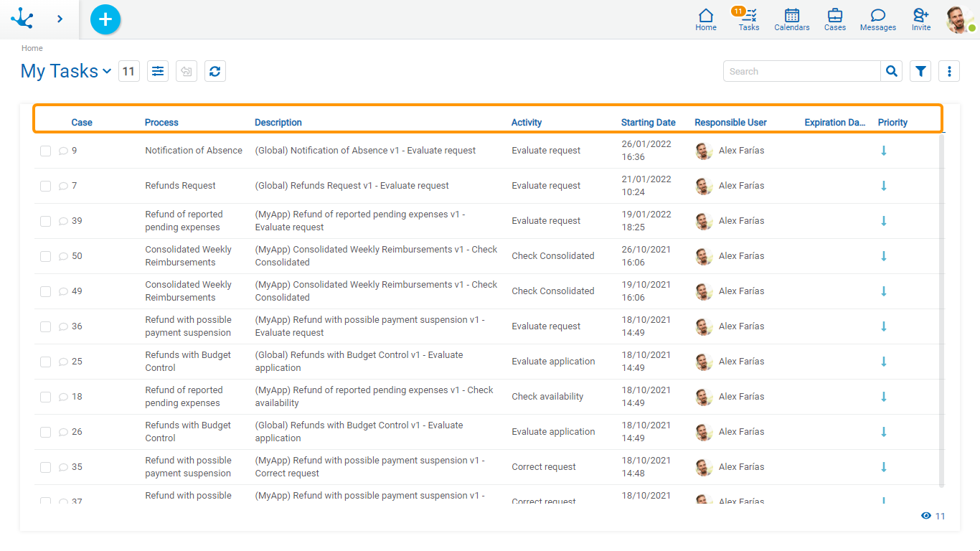Screen dimensions: 980x551
Task: Click priority arrow for case 35
Action: (884, 467)
